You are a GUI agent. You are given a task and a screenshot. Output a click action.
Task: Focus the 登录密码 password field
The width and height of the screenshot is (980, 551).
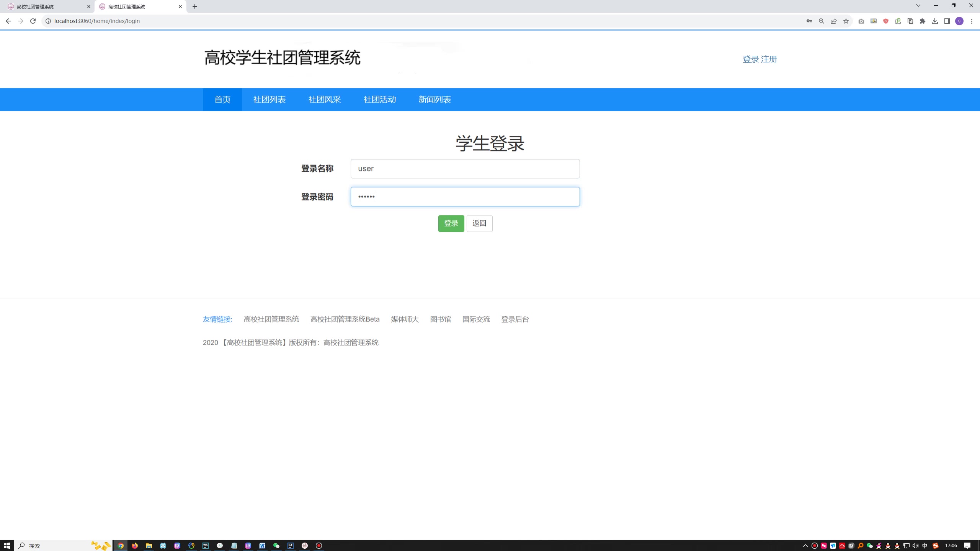click(x=465, y=197)
